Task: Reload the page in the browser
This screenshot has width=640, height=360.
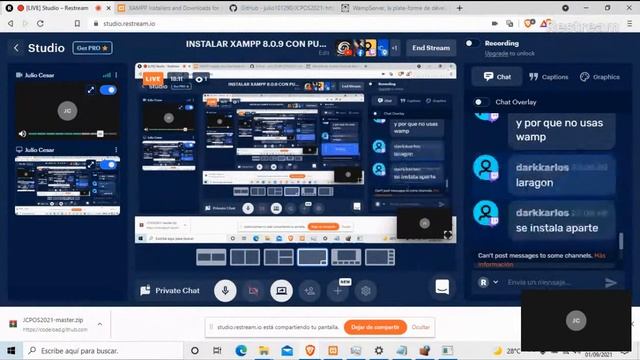Action: (40, 24)
